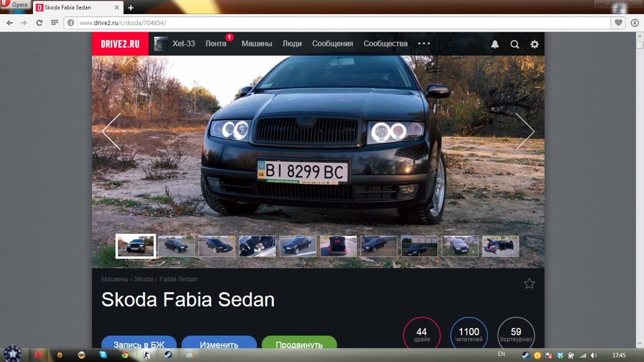644x362 pixels.
Task: Open Paint icon in the taskbar
Action: point(189,355)
